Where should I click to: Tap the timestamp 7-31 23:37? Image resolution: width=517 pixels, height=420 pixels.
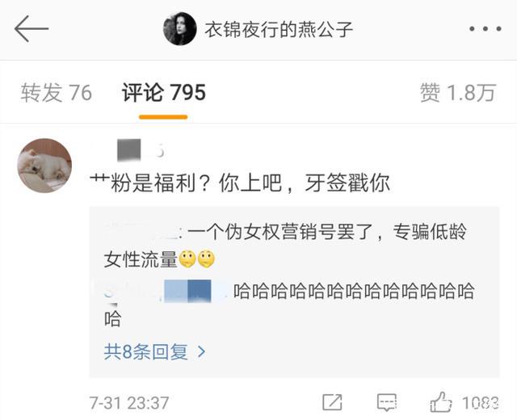(x=129, y=403)
